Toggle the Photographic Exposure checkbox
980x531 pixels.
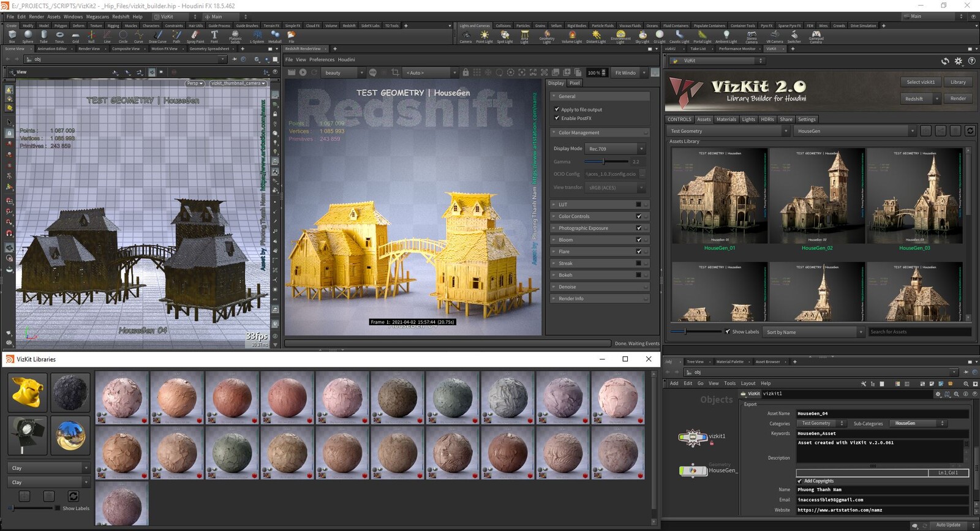tap(638, 228)
